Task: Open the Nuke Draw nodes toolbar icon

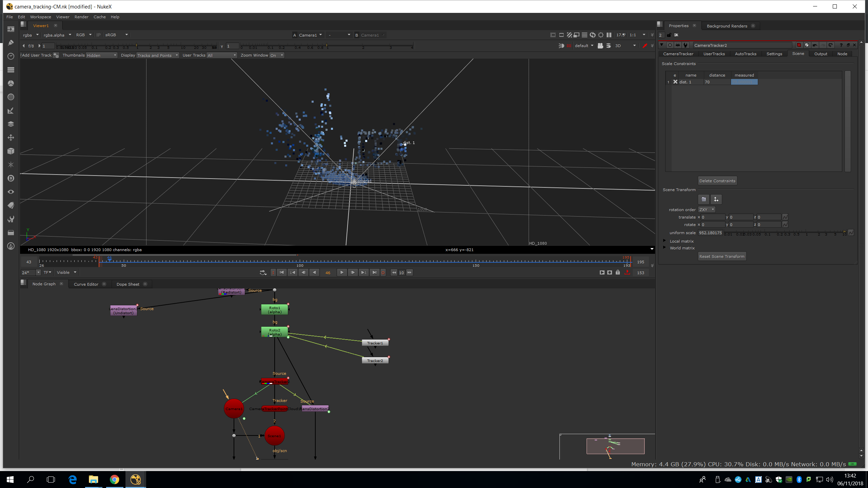Action: click(x=11, y=43)
